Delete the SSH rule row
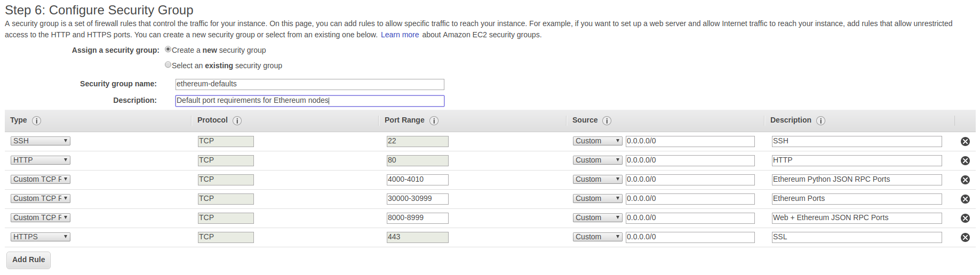The image size is (980, 275). click(x=965, y=141)
